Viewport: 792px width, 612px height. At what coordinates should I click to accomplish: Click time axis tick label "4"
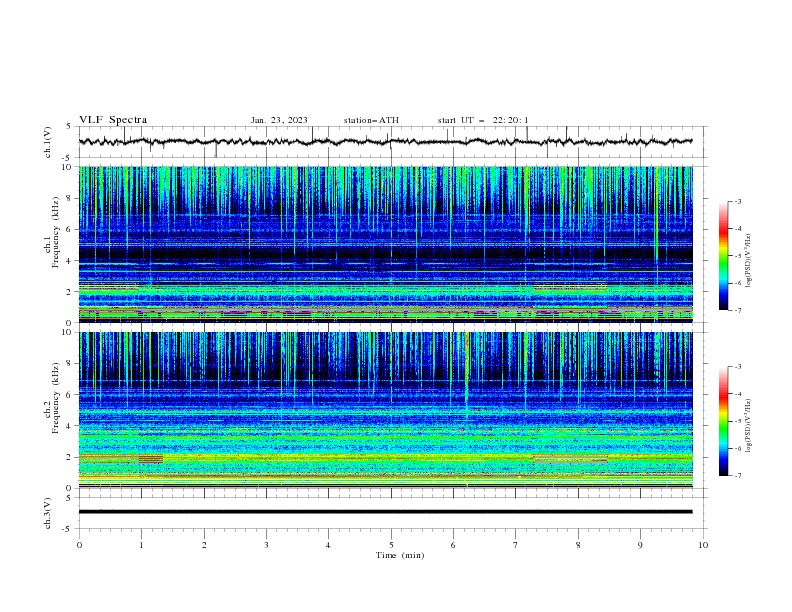[x=328, y=545]
